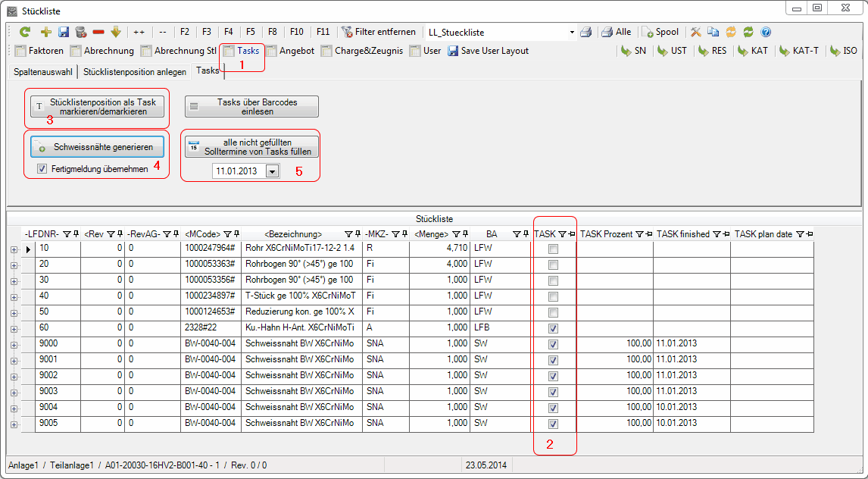The height and width of the screenshot is (479, 868).
Task: Click the copy documents icon
Action: click(713, 33)
